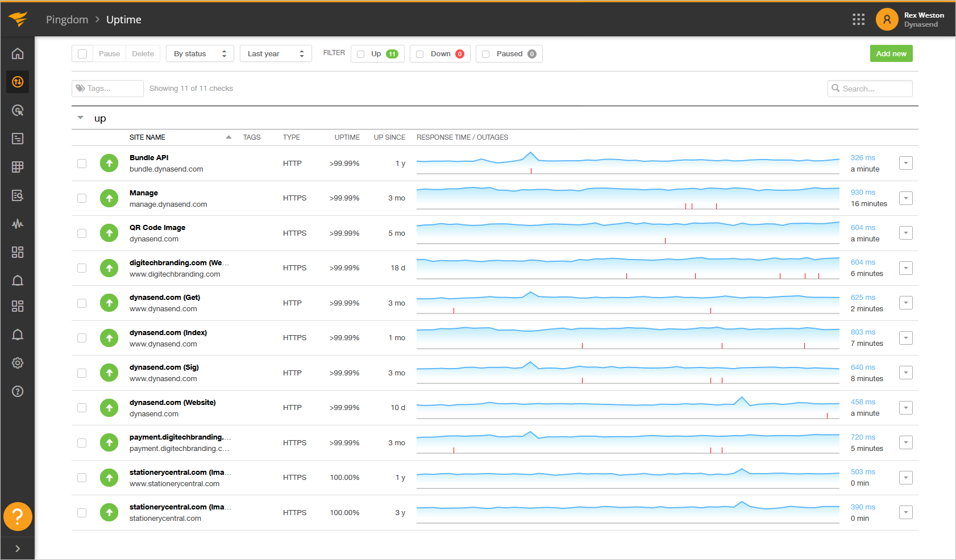Click the SolarWinds logo icon
Viewport: 956px width, 560px height.
[x=18, y=19]
